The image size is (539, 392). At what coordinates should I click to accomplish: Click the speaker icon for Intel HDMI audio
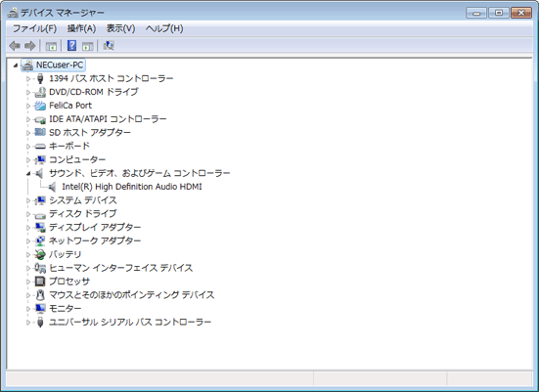[x=52, y=187]
